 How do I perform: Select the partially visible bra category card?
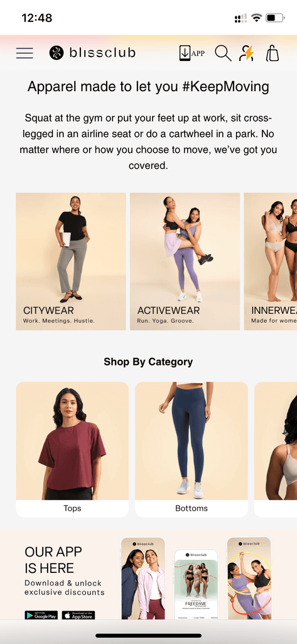[x=276, y=450]
